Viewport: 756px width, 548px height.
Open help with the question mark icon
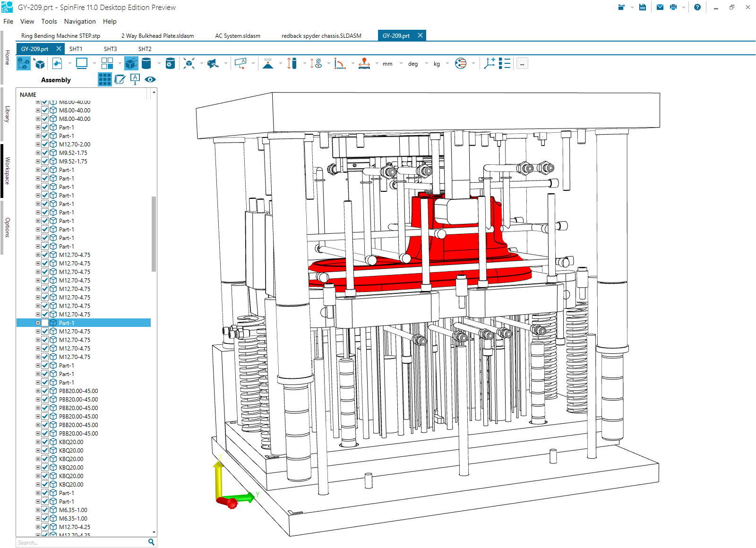[697, 7]
